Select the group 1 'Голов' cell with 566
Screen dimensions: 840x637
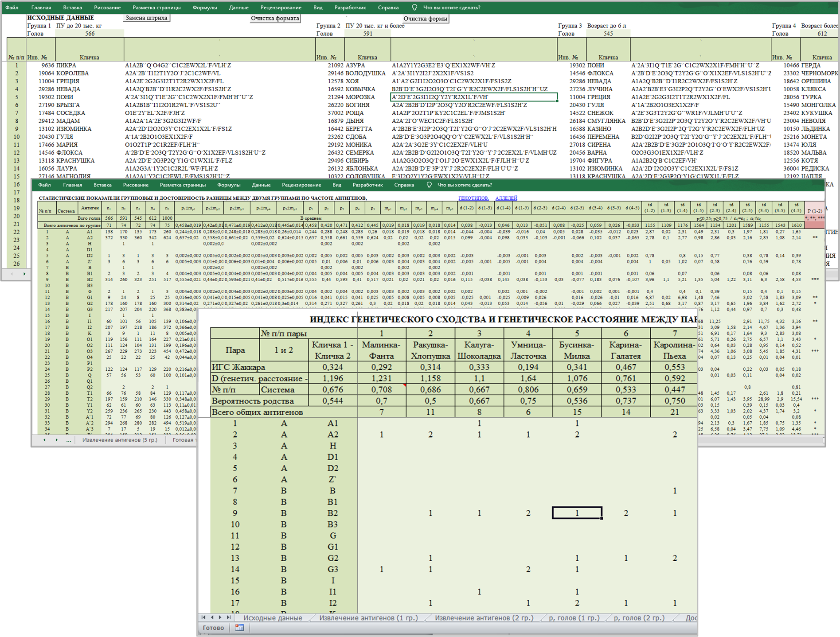point(90,34)
